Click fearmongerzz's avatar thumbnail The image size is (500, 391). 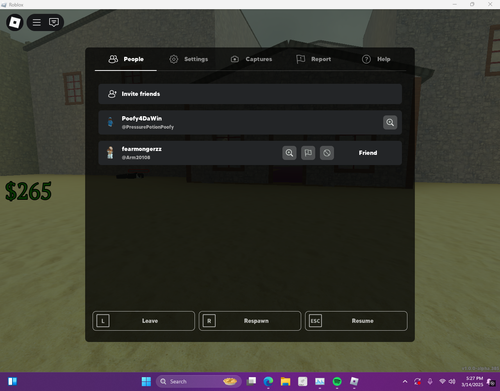(110, 153)
